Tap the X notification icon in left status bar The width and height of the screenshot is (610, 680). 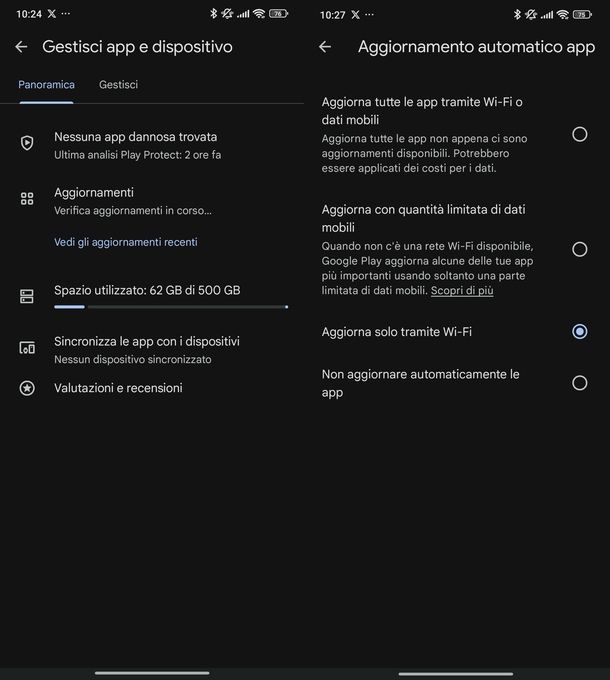point(52,14)
